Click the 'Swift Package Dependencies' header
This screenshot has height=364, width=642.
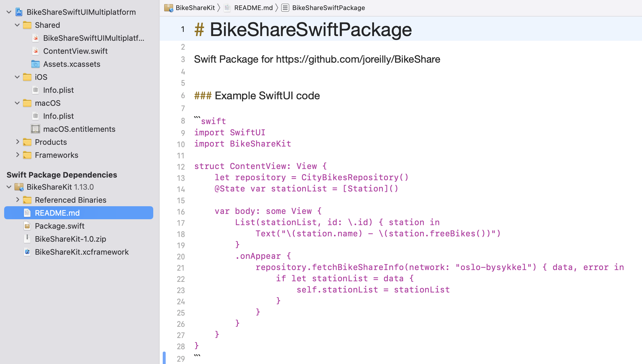tap(62, 175)
